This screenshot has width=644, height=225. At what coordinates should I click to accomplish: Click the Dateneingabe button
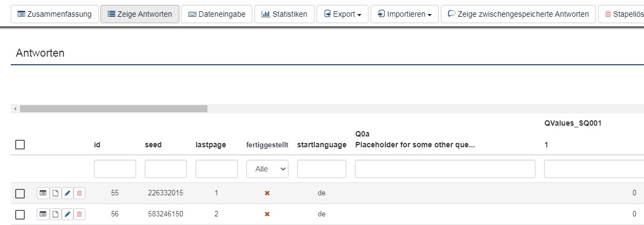[x=217, y=14]
